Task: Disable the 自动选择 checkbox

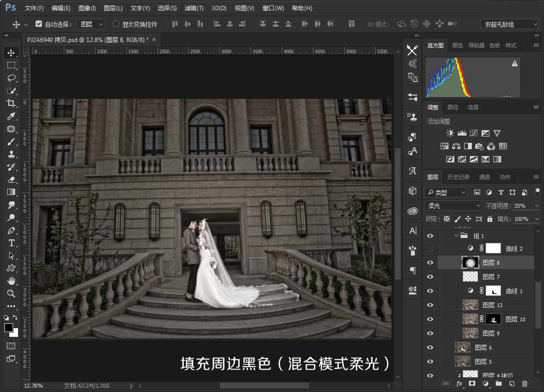Action: pos(38,23)
